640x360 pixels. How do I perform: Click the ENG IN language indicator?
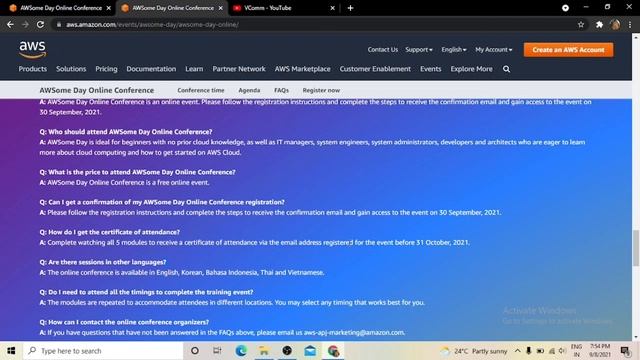click(576, 351)
